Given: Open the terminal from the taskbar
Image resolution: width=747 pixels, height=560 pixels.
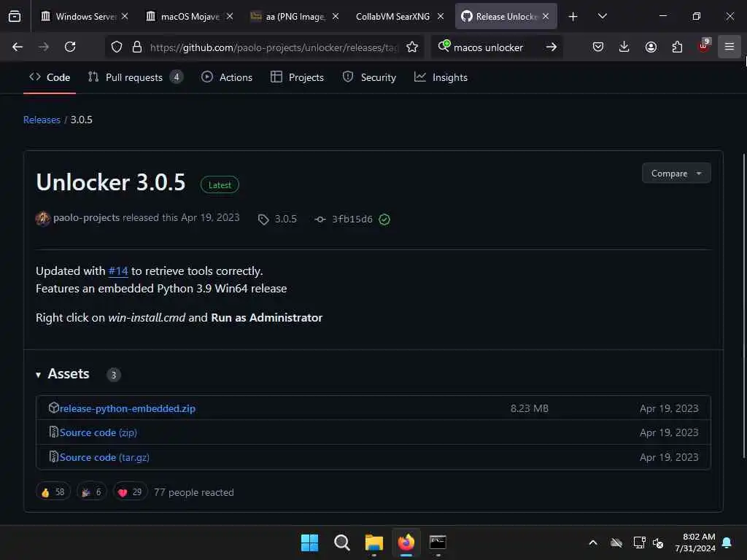Looking at the screenshot, I should point(438,542).
